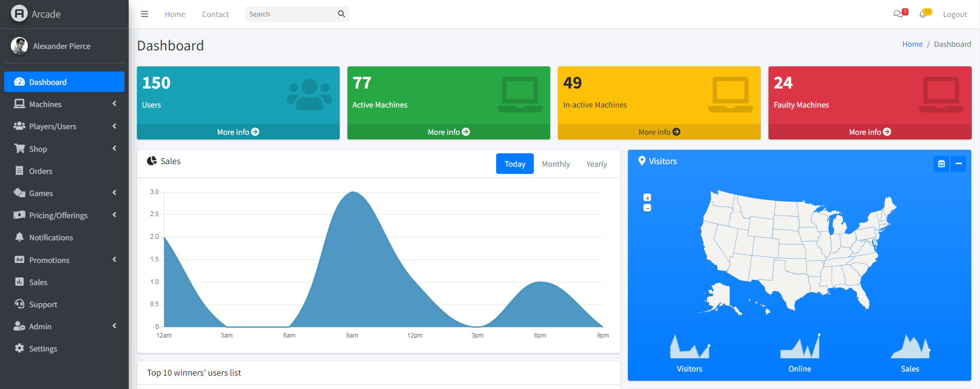The image size is (980, 389).
Task: Expand the Machines submenu chevron
Action: 114,104
